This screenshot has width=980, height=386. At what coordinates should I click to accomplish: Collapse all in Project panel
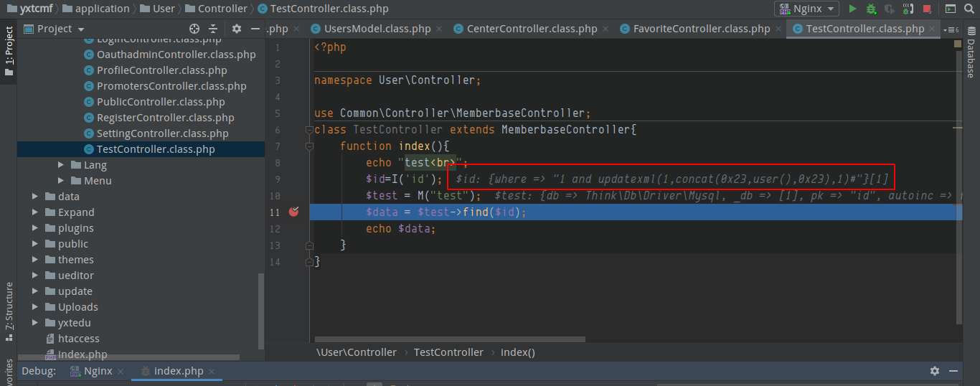click(213, 29)
